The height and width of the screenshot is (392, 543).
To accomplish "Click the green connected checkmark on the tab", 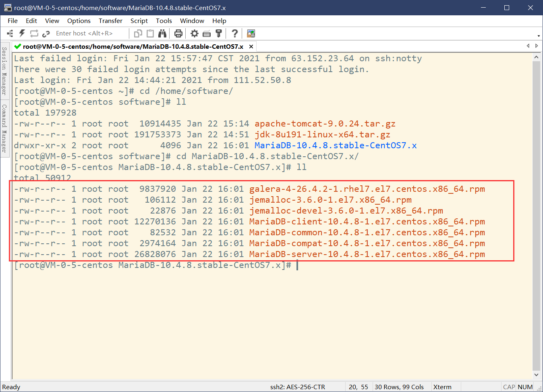I will click(x=18, y=46).
